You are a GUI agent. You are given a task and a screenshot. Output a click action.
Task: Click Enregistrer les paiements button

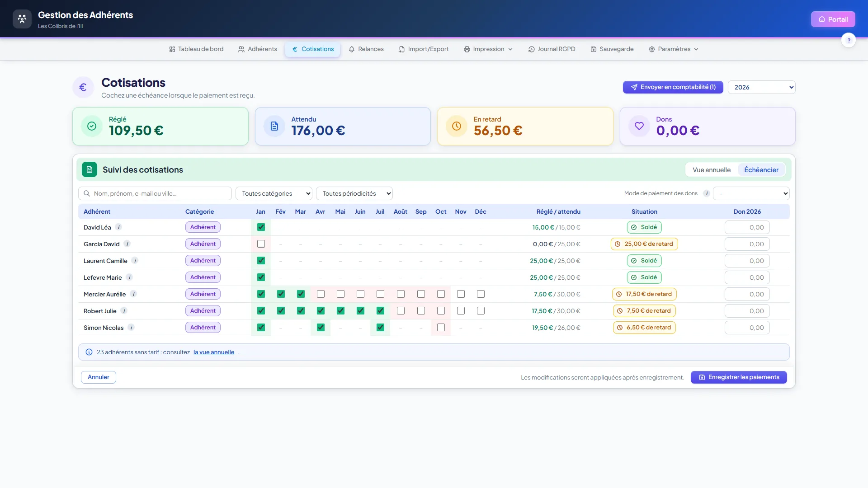(x=739, y=377)
